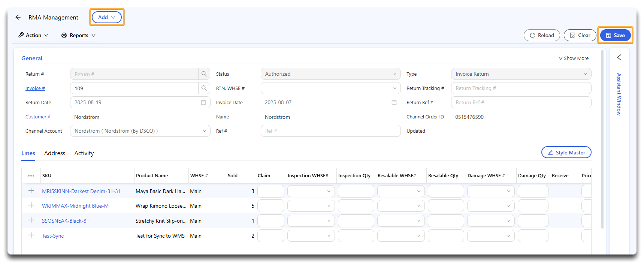Open Resalable WHSE# dropdown for WKIMMAX row
Image resolution: width=644 pixels, height=262 pixels.
(x=401, y=206)
